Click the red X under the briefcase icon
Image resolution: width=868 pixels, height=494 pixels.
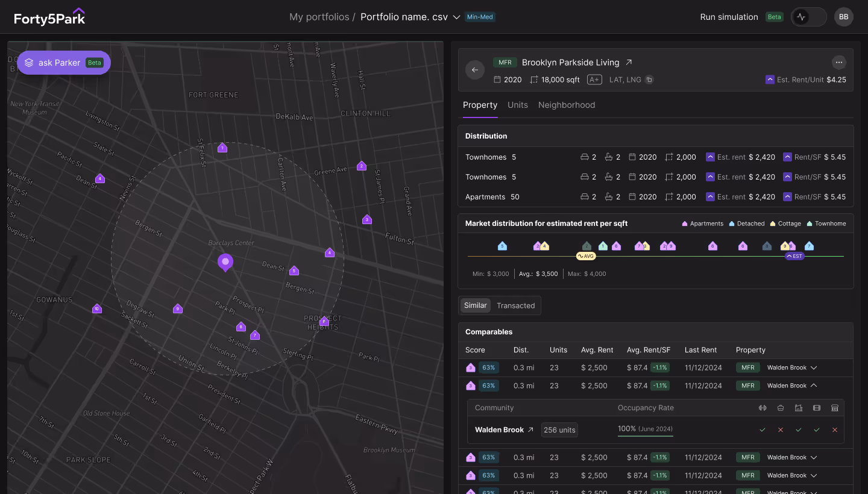(781, 430)
